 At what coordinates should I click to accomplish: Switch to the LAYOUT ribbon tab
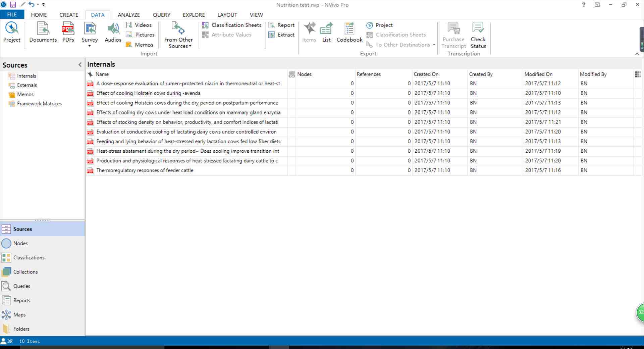[227, 15]
